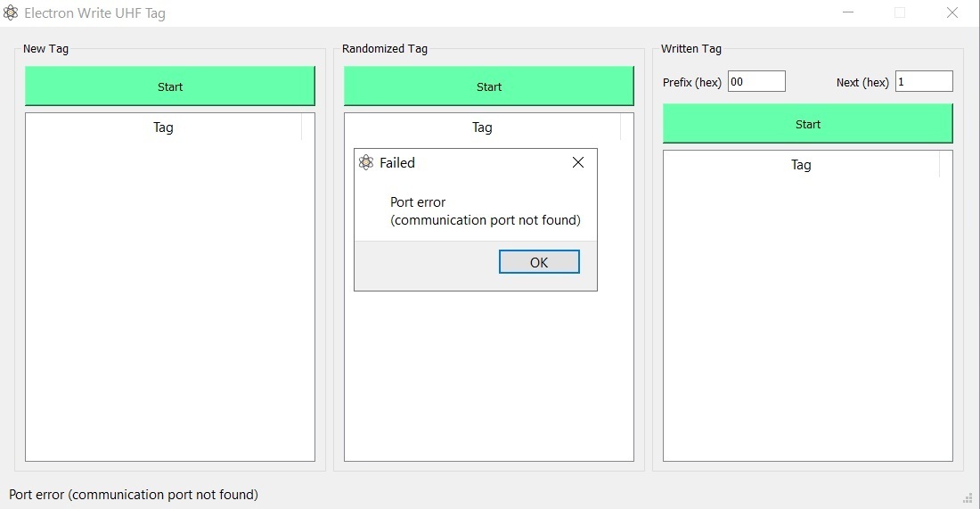Click the Tag column header under Written Tag
The width and height of the screenshot is (980, 509).
[x=801, y=165]
